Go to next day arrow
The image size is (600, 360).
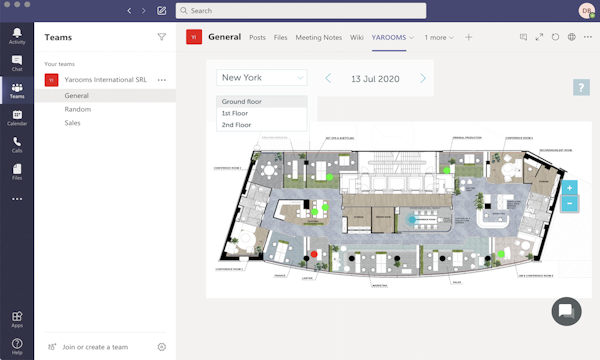pyautogui.click(x=423, y=78)
